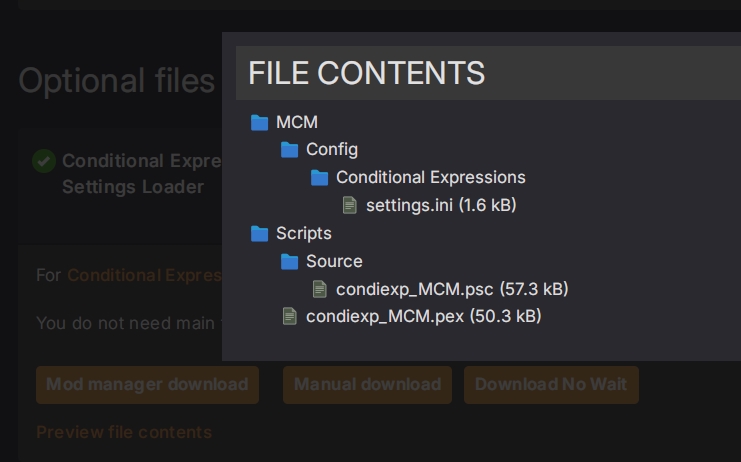741x462 pixels.
Task: Click the Config folder icon
Action: coord(289,150)
